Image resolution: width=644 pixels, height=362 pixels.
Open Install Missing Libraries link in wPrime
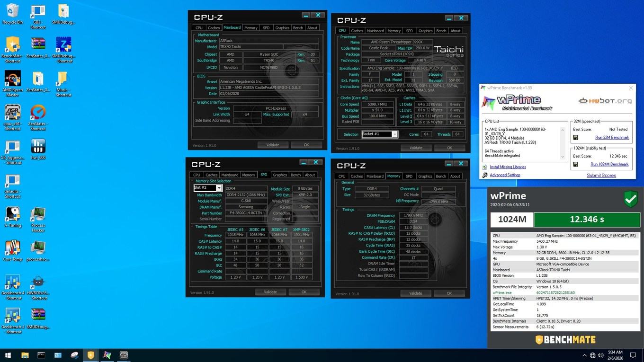(508, 167)
